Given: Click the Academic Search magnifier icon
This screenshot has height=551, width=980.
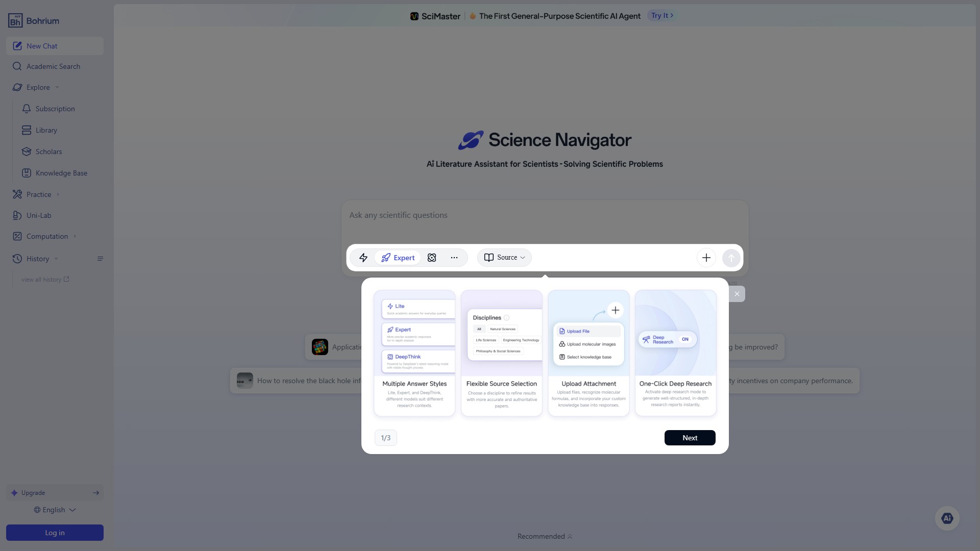Looking at the screenshot, I should click(x=17, y=66).
